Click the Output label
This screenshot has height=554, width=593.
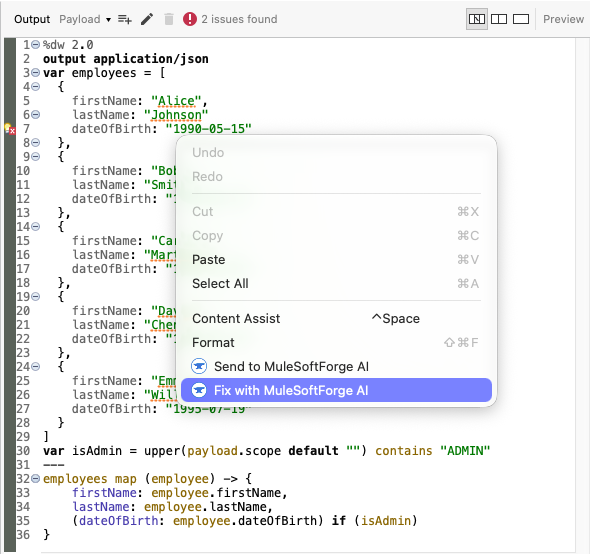click(x=32, y=19)
